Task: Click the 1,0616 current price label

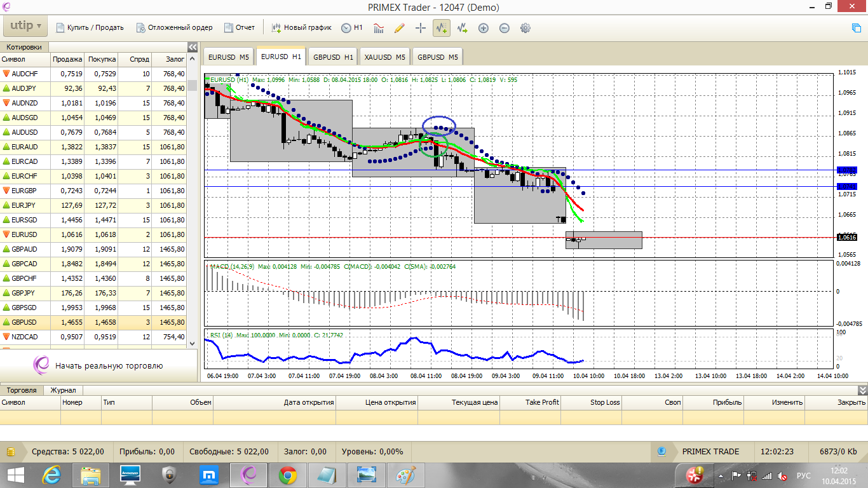Action: [x=848, y=237]
